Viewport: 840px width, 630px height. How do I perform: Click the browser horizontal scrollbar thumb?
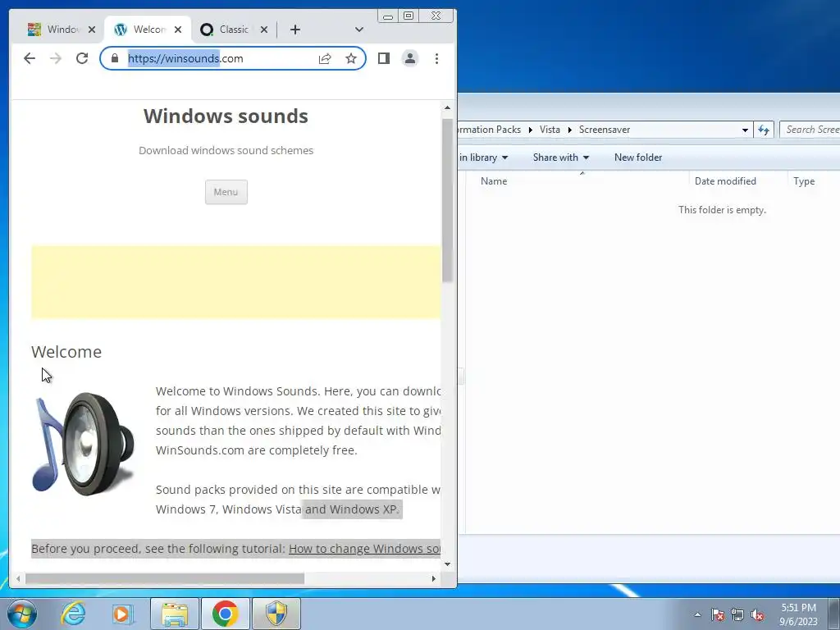pyautogui.click(x=164, y=578)
